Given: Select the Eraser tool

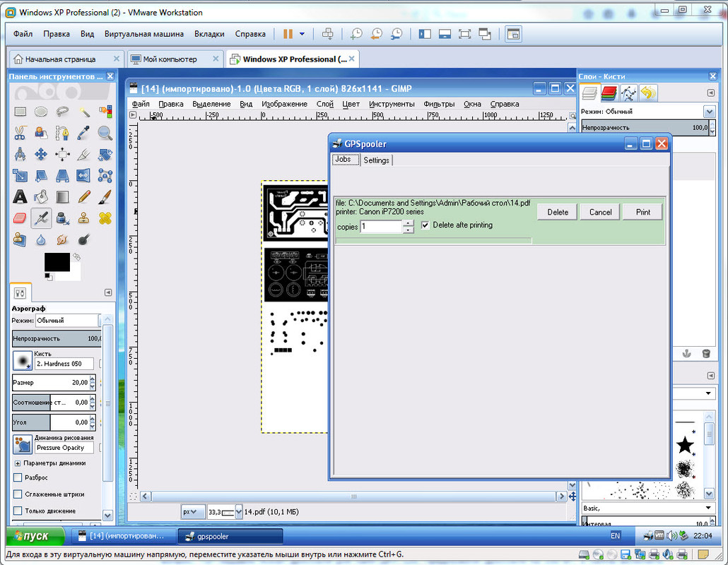Looking at the screenshot, I should point(20,218).
